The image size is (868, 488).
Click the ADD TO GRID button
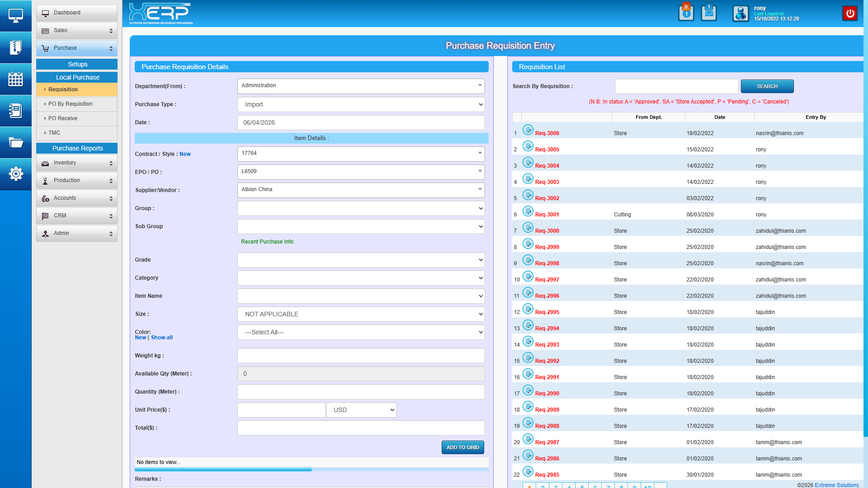tap(462, 447)
